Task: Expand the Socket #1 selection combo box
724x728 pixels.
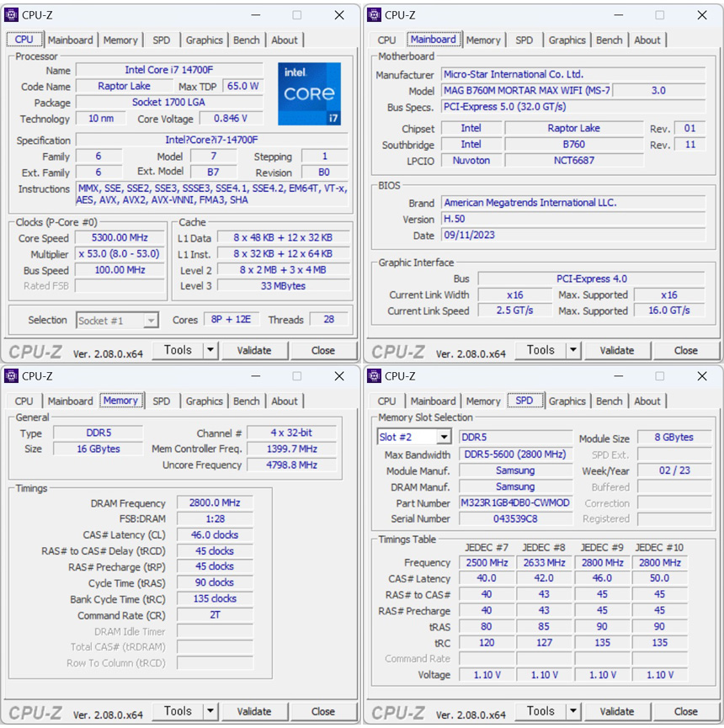Action: click(x=151, y=321)
